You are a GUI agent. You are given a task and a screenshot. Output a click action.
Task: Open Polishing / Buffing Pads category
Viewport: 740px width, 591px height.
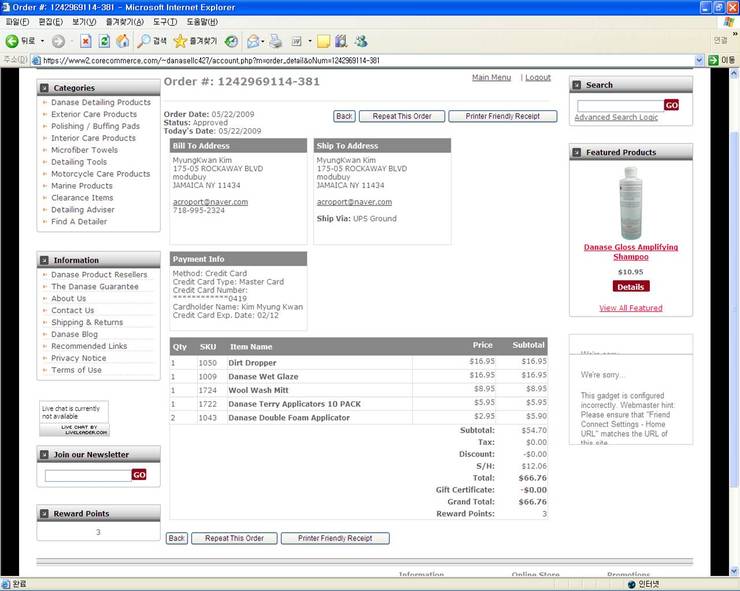tap(95, 126)
